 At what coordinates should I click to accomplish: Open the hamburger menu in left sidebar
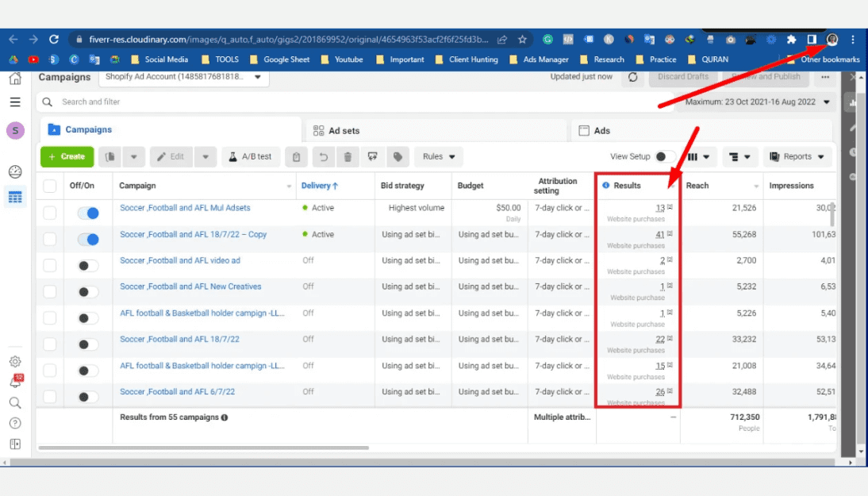click(x=15, y=102)
